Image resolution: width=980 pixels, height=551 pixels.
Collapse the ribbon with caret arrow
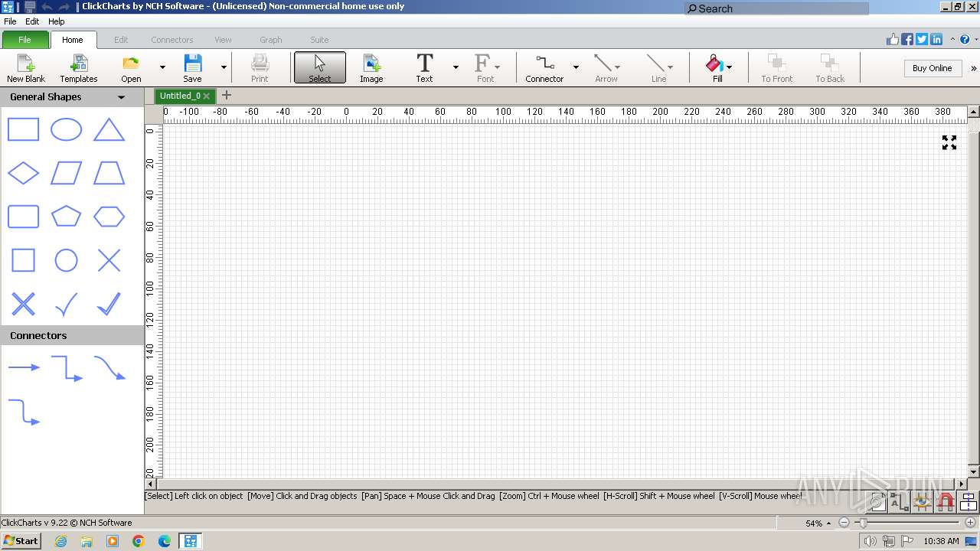[x=952, y=40]
